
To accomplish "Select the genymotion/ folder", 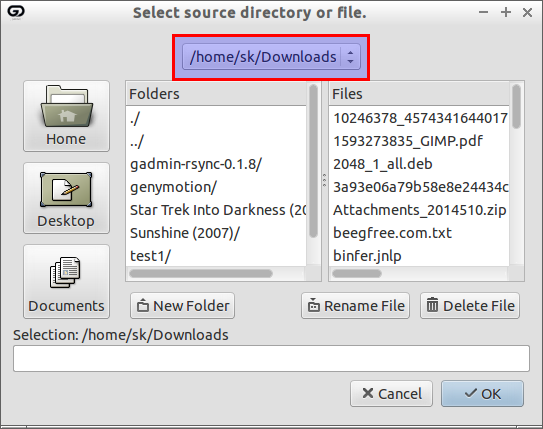I will [173, 187].
